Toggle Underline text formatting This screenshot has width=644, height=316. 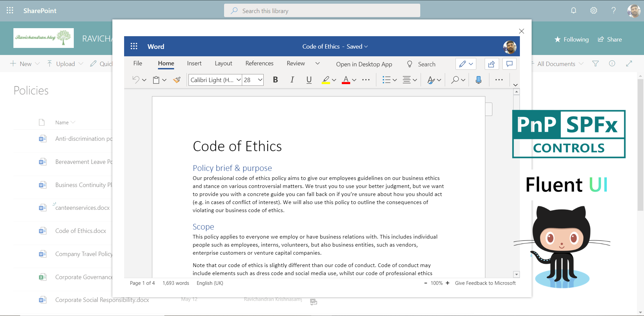coord(309,80)
